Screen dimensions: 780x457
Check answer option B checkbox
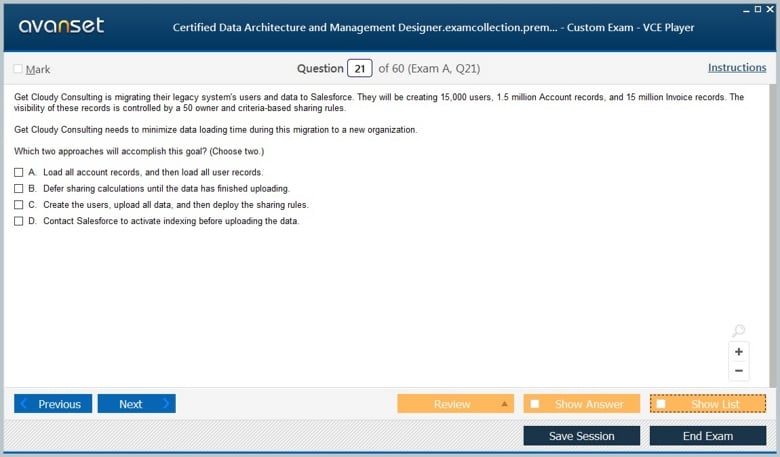point(18,188)
